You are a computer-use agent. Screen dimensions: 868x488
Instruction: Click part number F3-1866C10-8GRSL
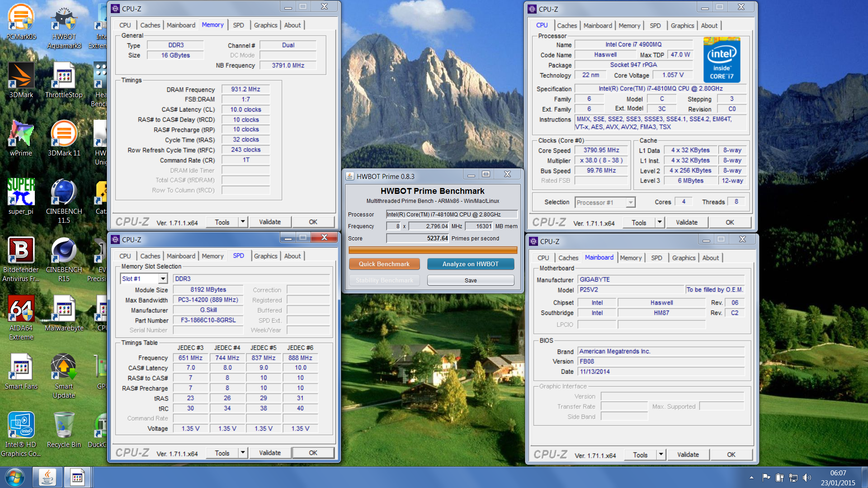coord(208,320)
